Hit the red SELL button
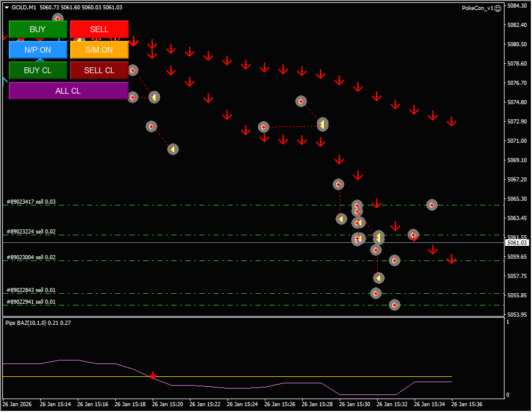This screenshot has height=412, width=532. tap(99, 29)
